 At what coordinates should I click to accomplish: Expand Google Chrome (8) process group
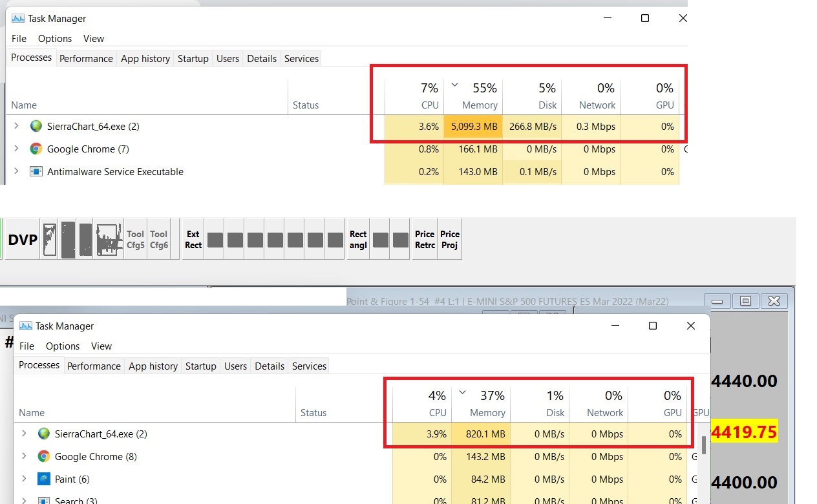click(24, 457)
